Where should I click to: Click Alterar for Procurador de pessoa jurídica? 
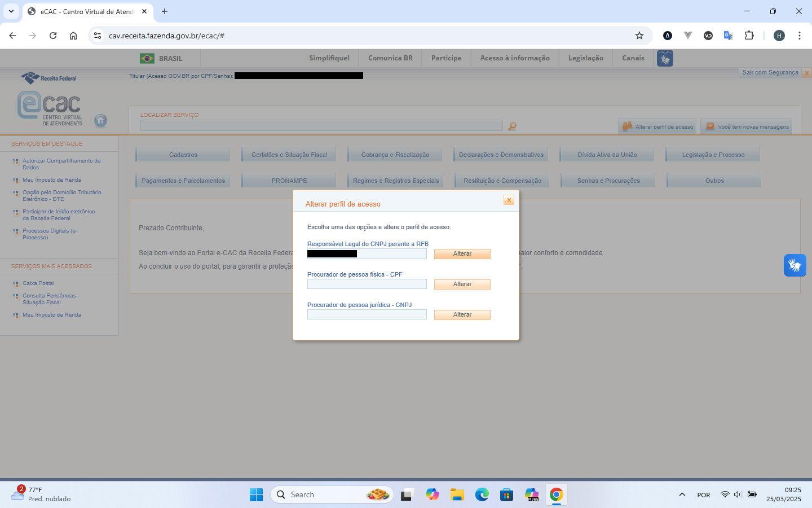click(462, 315)
